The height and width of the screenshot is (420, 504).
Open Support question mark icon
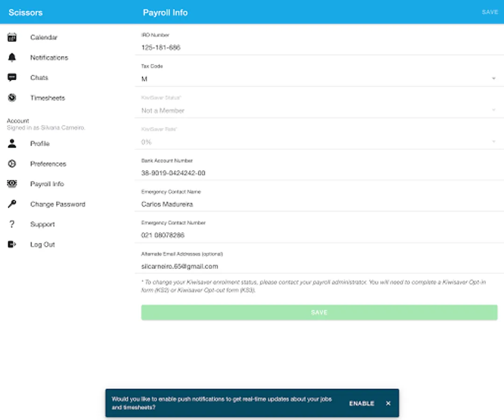click(x=12, y=224)
